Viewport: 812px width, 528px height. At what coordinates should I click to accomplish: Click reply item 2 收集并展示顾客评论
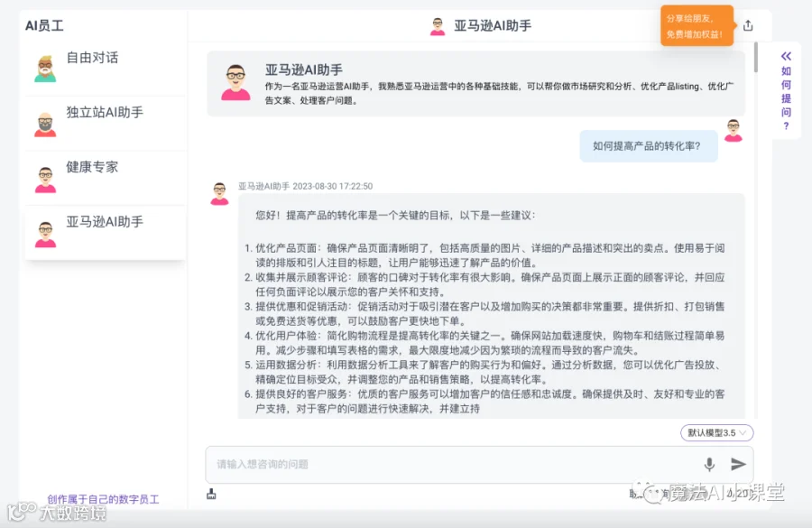click(x=484, y=284)
